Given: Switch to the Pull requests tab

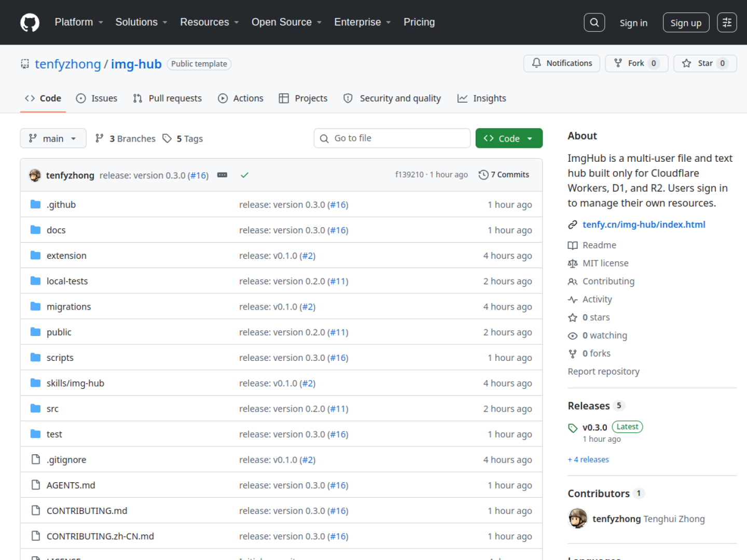Looking at the screenshot, I should click(168, 98).
